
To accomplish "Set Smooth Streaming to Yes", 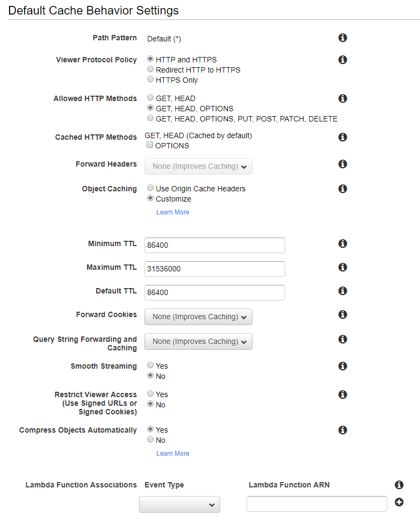I will coord(150,365).
